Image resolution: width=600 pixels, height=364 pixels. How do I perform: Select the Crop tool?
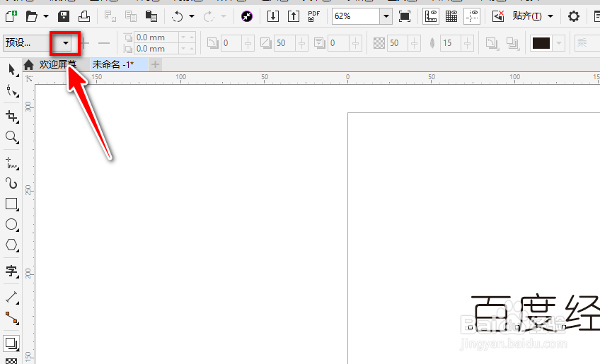pyautogui.click(x=12, y=116)
